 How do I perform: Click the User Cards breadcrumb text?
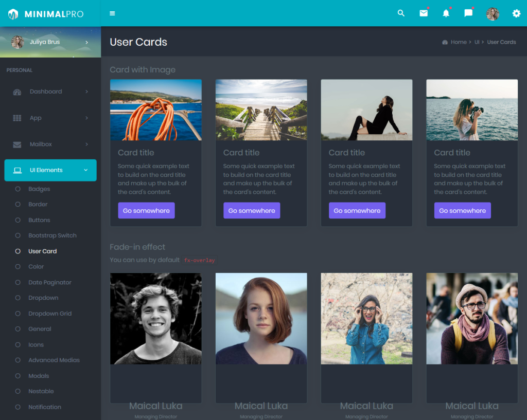point(501,42)
